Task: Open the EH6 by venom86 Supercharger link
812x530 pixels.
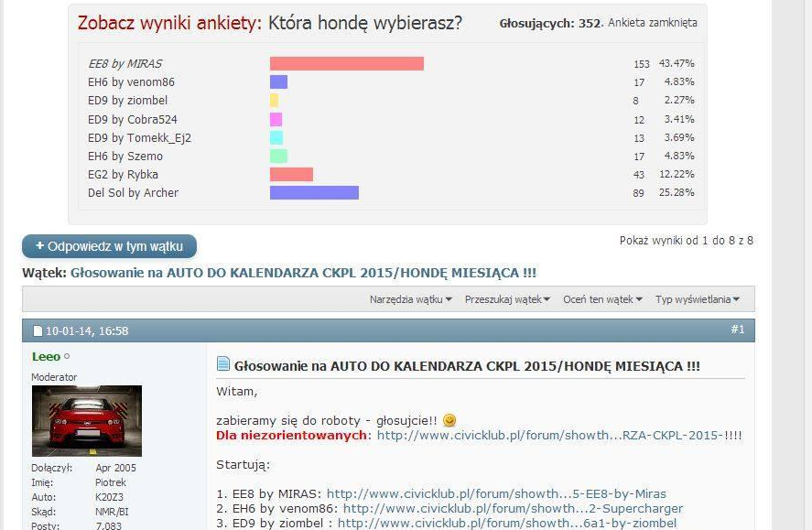Action: click(x=513, y=508)
